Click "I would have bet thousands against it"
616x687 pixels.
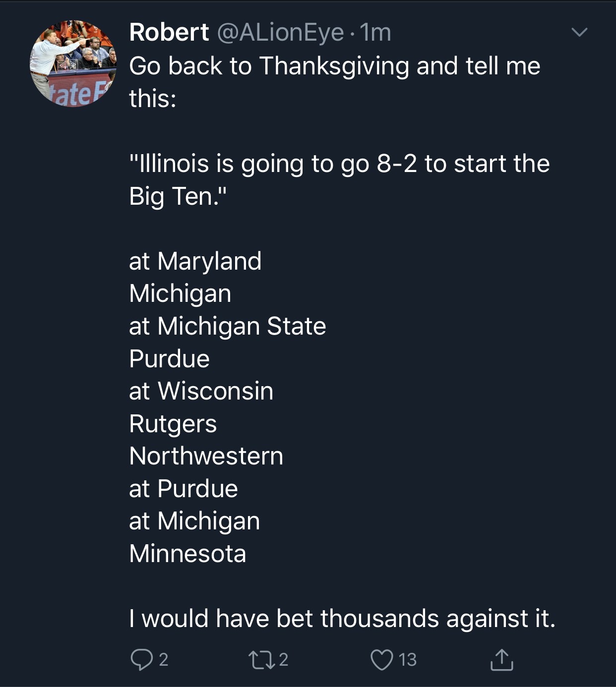342,619
